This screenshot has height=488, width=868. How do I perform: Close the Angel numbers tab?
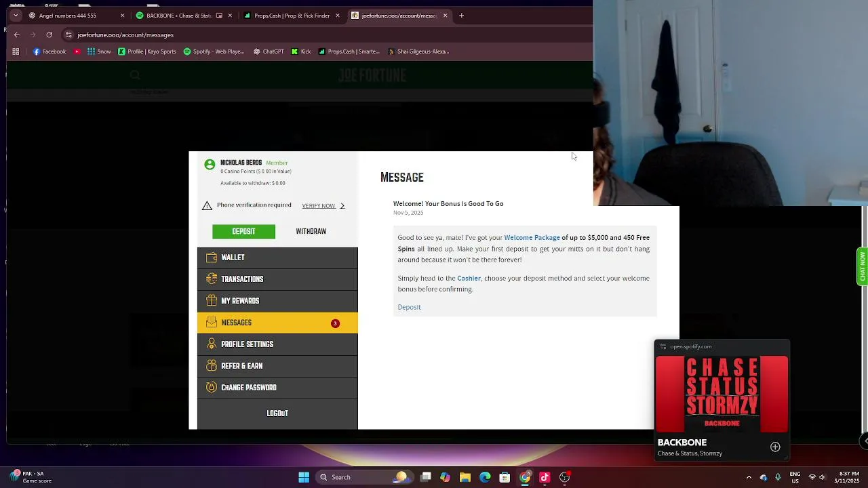(x=122, y=16)
